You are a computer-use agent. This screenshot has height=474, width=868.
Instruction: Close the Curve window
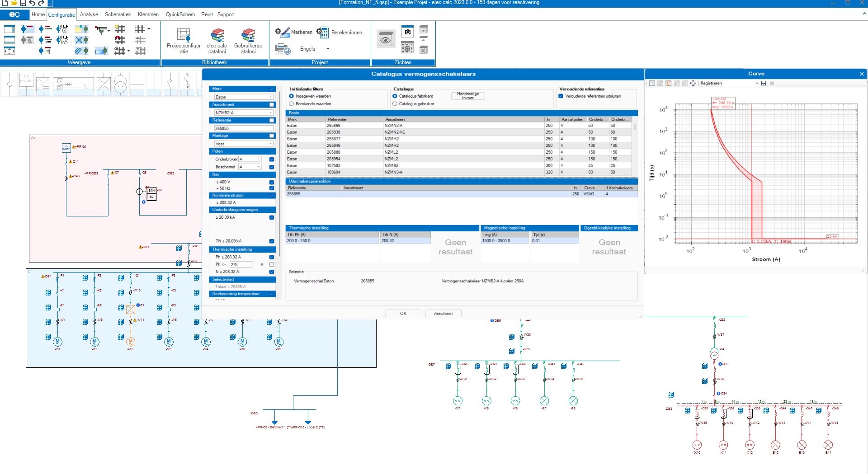pyautogui.click(x=862, y=74)
